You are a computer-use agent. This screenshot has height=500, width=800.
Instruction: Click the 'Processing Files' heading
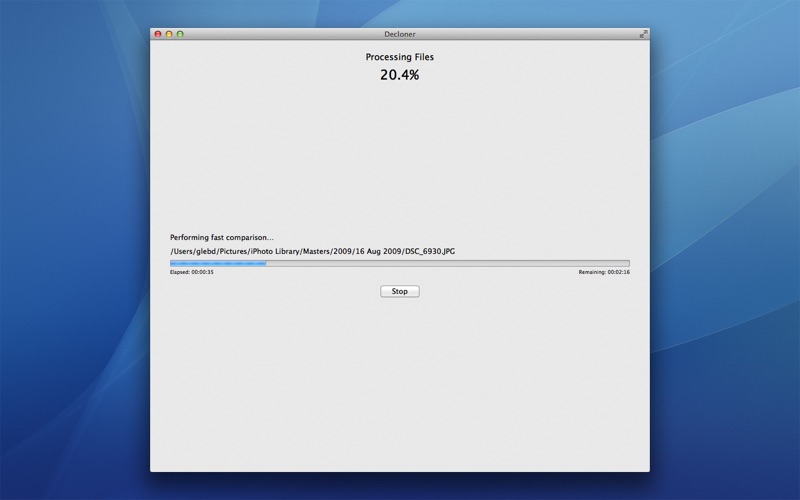399,57
